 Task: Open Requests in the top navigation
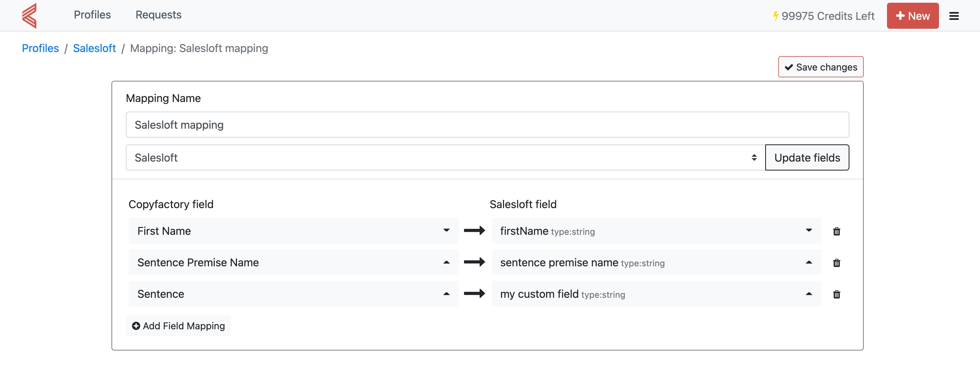coord(158,15)
